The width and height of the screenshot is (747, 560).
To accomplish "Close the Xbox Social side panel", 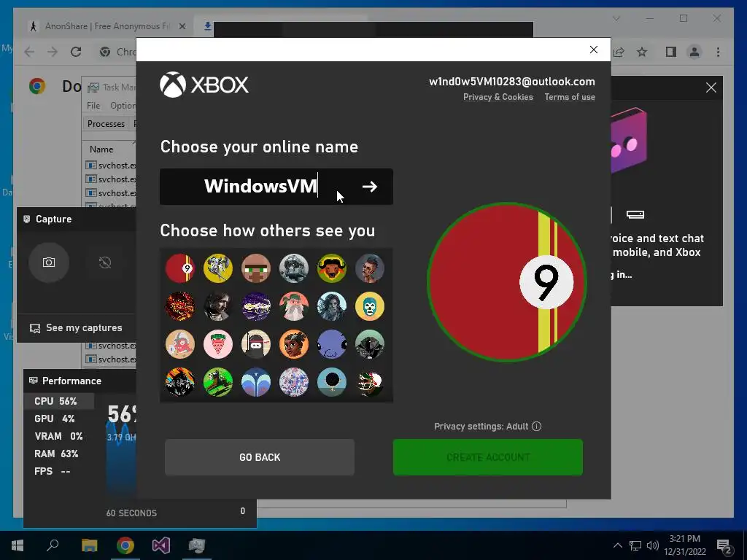I will pyautogui.click(x=711, y=87).
